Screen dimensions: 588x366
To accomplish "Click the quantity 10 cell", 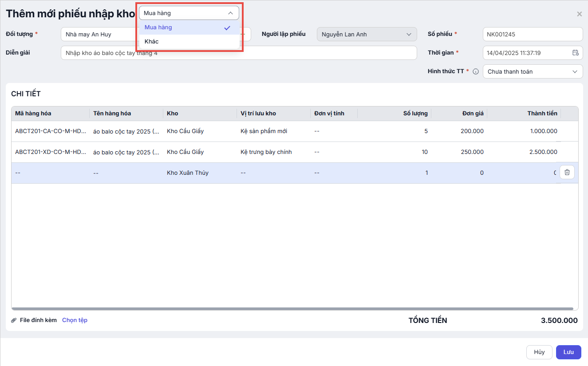I will pos(425,152).
